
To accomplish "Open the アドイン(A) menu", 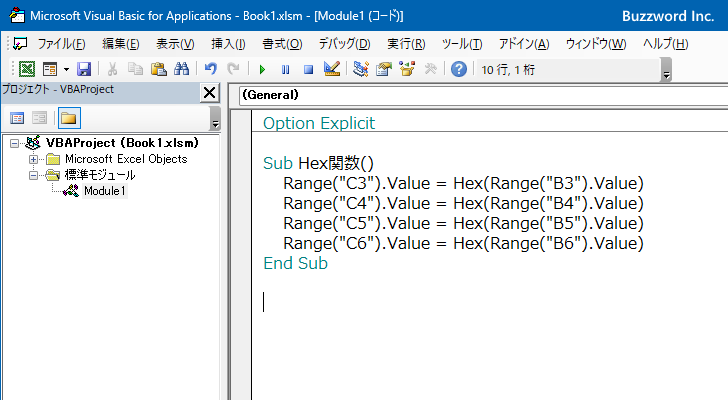I will click(524, 44).
